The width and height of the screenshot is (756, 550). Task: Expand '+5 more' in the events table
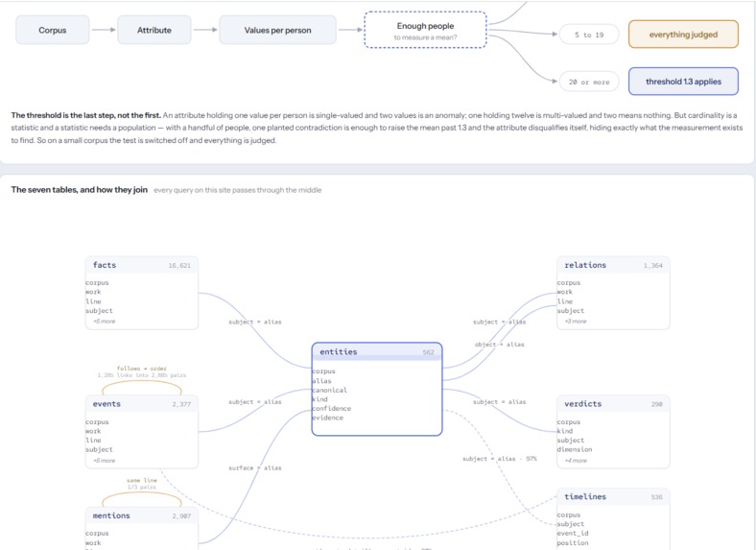[x=105, y=461]
